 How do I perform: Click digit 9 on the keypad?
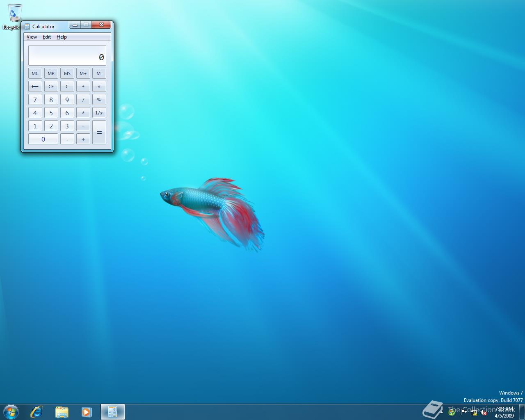pyautogui.click(x=67, y=100)
